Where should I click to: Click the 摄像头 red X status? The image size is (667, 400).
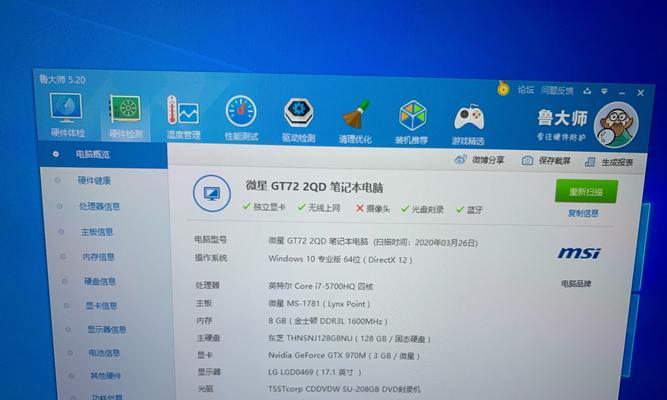(x=373, y=209)
